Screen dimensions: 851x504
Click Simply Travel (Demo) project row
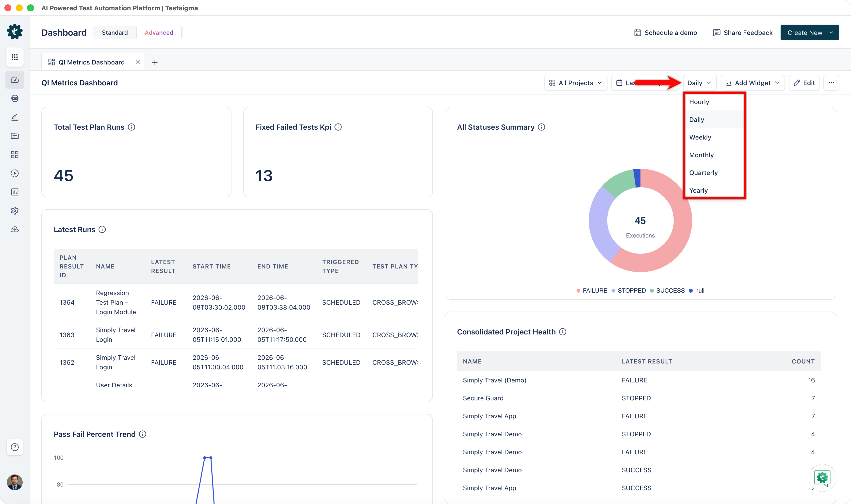tap(639, 380)
